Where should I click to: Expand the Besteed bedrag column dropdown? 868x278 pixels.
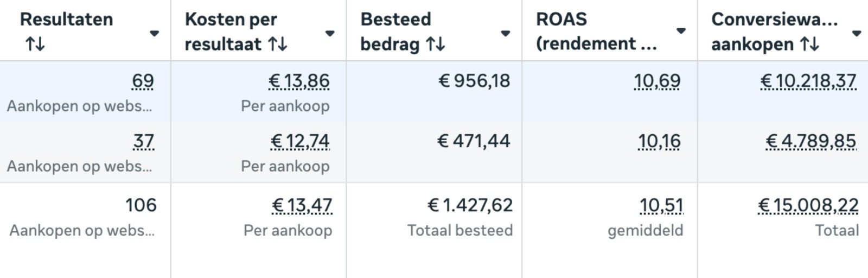[505, 33]
